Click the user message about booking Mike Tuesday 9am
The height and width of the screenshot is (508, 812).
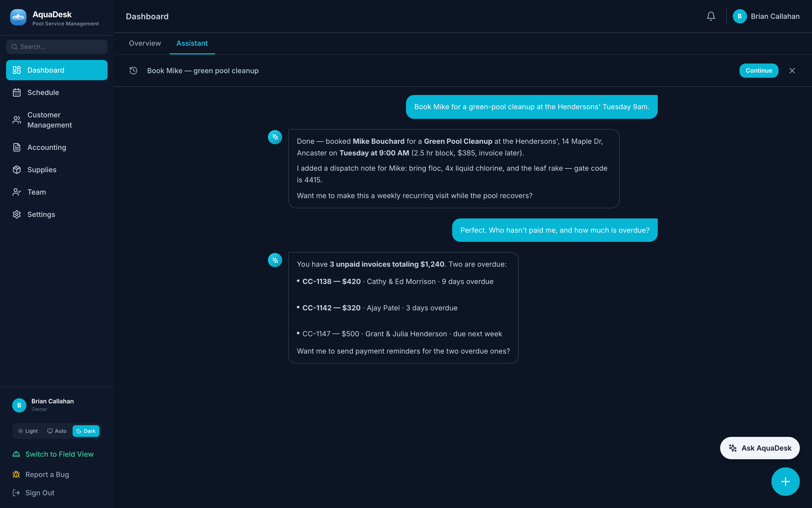click(x=532, y=107)
